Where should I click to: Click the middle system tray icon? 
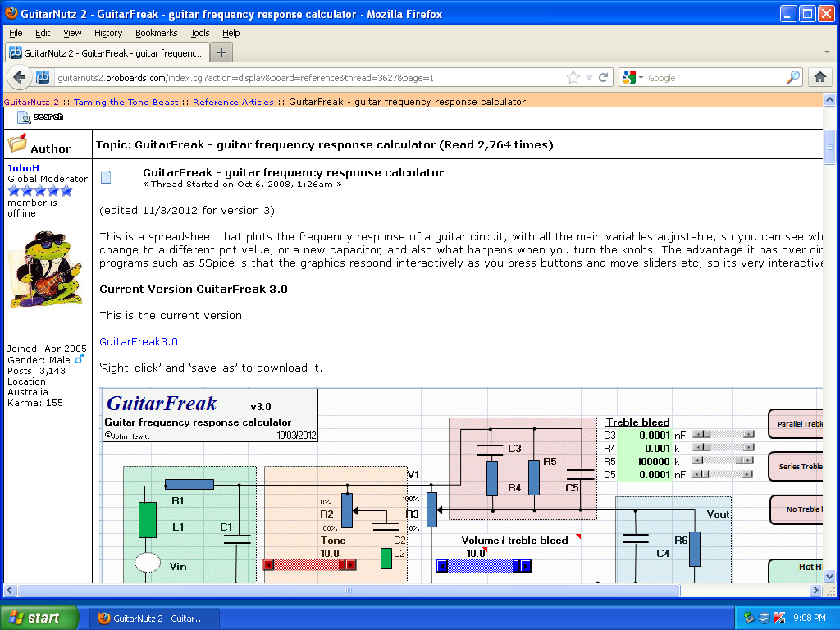[764, 618]
